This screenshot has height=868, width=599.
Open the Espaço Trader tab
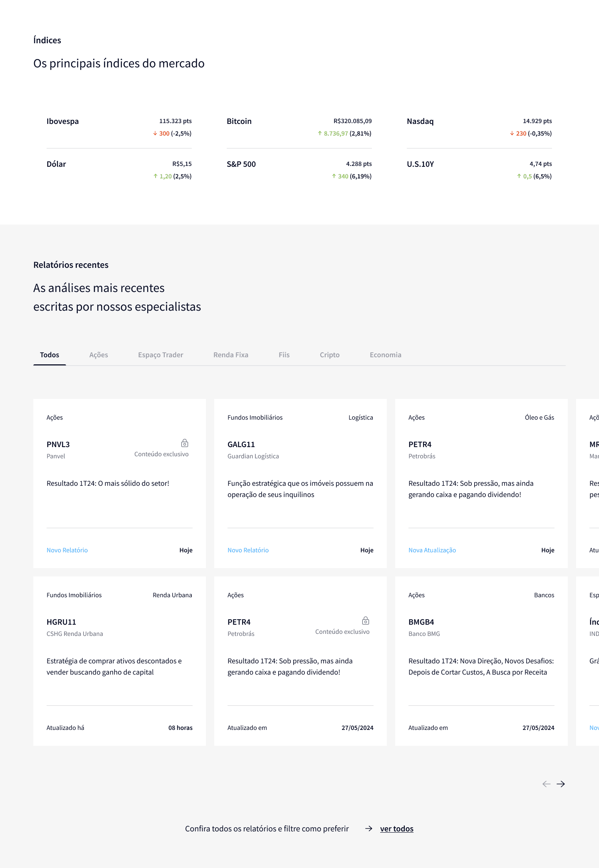click(x=161, y=355)
